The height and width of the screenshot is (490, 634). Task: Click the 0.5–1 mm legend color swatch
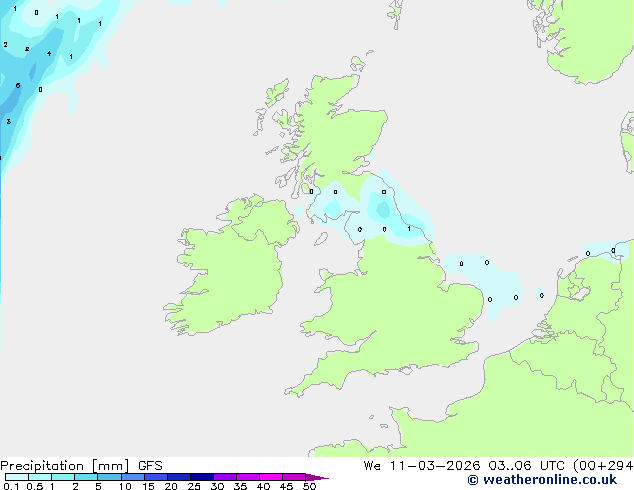(x=40, y=477)
